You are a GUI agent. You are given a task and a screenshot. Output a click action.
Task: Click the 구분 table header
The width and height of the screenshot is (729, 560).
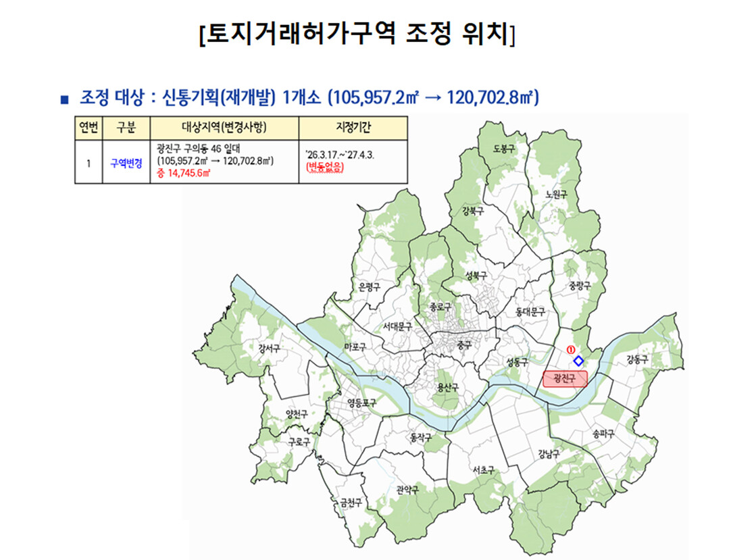pos(126,128)
